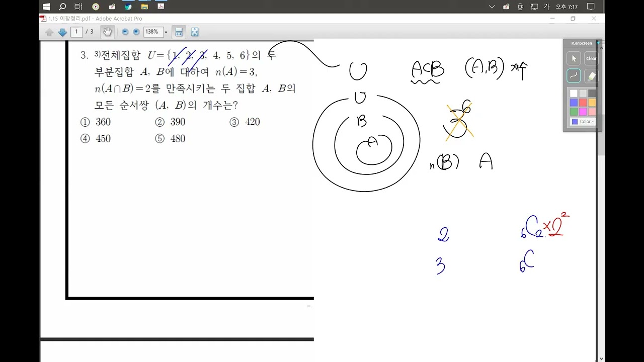Pick the white color swatch
644x362 pixels.
click(574, 94)
